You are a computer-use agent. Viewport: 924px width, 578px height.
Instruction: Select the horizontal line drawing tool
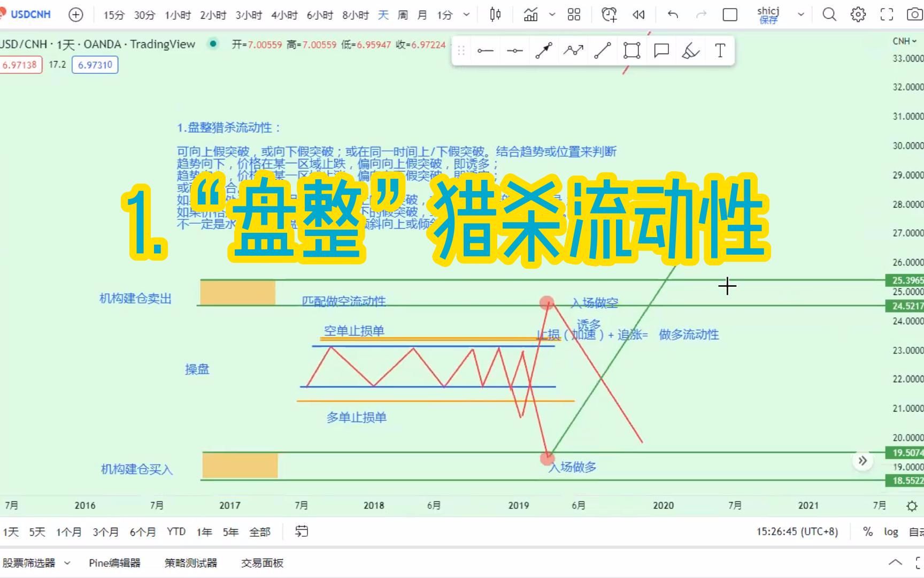click(485, 51)
